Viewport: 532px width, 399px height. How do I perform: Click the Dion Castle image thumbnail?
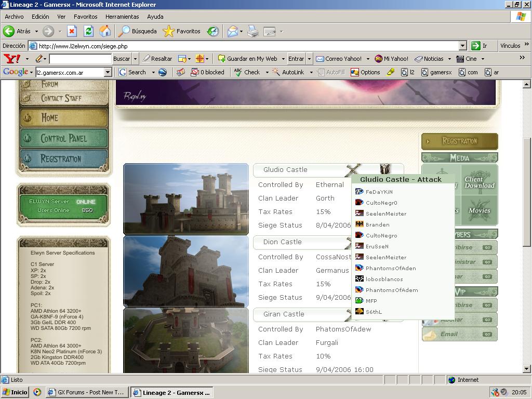(x=186, y=271)
